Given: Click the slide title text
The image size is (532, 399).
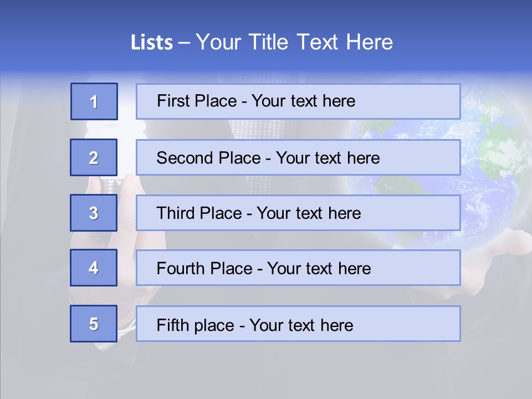Looking at the screenshot, I should pyautogui.click(x=262, y=42).
